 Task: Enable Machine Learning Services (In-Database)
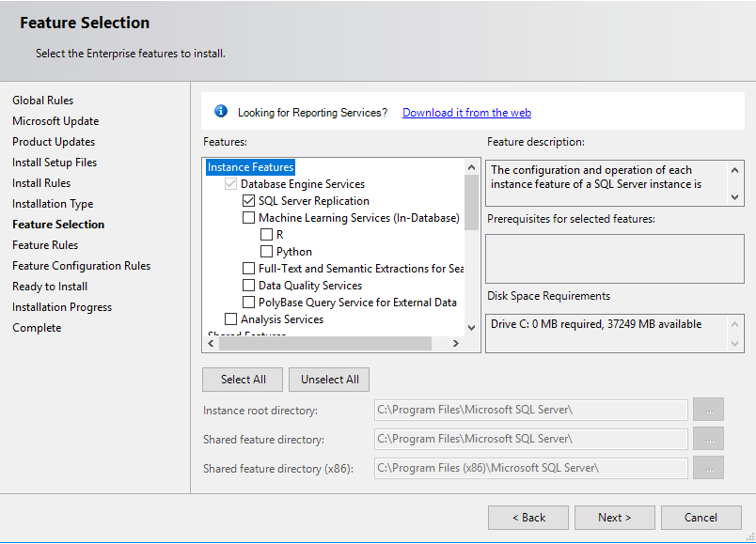[249, 218]
